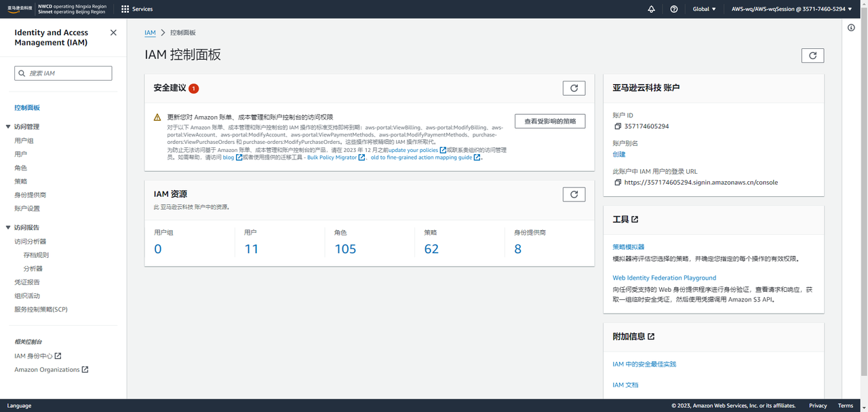This screenshot has height=412, width=868.
Task: Open 存档规则 in the sidebar
Action: point(36,255)
